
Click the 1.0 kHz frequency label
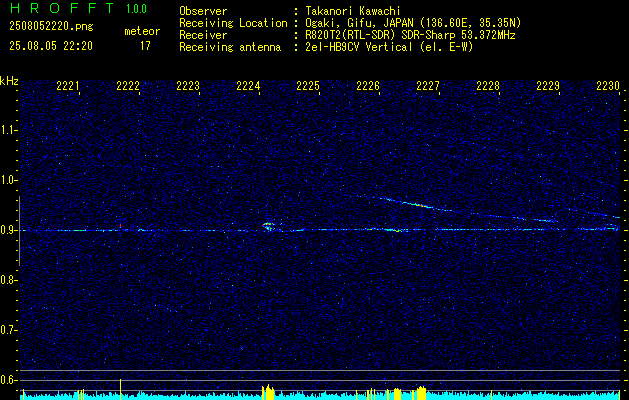point(9,180)
